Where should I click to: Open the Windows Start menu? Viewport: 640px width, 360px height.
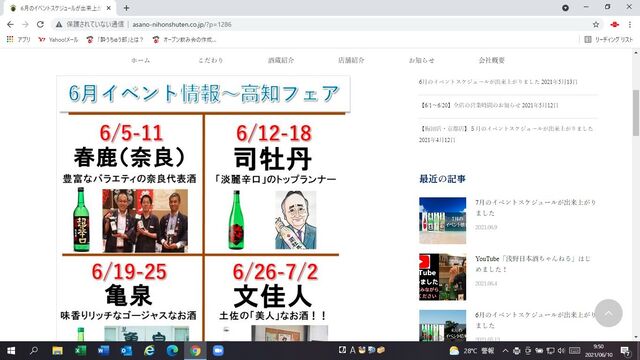click(11, 351)
